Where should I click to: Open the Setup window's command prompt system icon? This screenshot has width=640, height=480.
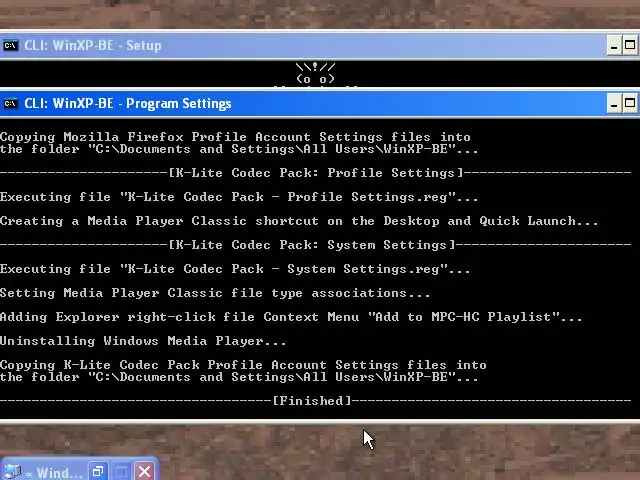(10, 45)
